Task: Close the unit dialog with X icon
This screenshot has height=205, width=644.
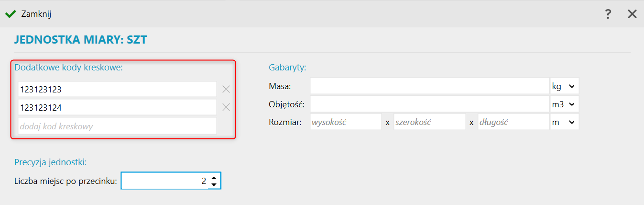Action: [x=632, y=14]
